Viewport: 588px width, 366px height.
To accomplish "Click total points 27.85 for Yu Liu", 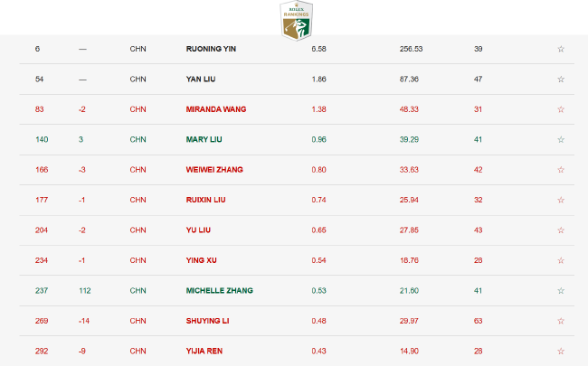I will click(409, 230).
